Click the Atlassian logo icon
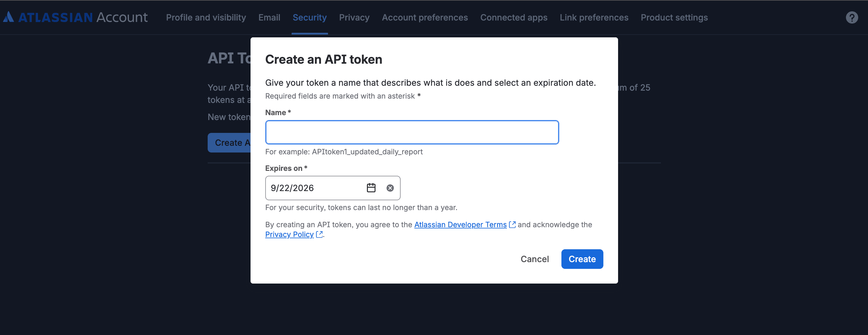The image size is (868, 335). tap(9, 17)
